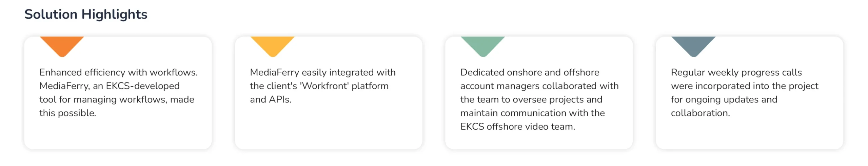Viewport: 868px width, 166px height.
Task: Click the 'Dedicated onshore and offshore' line
Action: (x=530, y=72)
